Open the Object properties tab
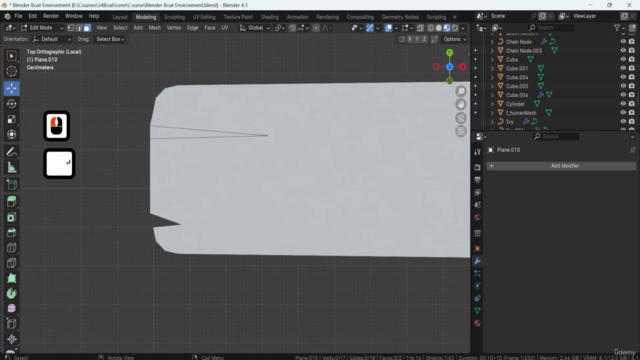 [477, 249]
